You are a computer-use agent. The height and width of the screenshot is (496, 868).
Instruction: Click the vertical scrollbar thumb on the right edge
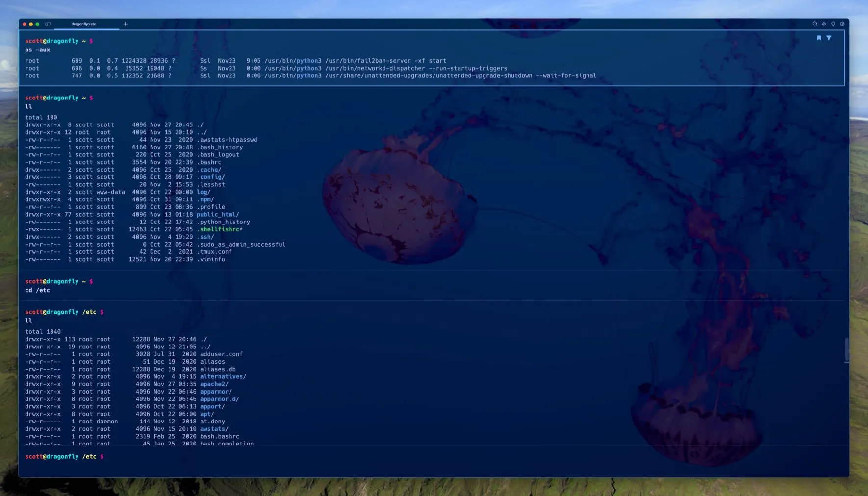click(x=846, y=350)
